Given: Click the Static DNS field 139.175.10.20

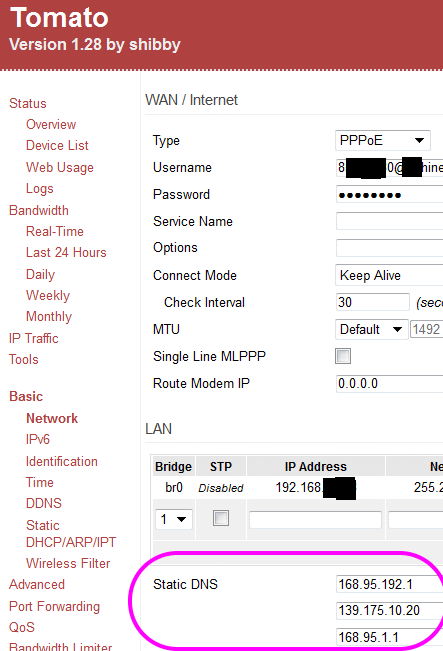Looking at the screenshot, I should point(389,610).
